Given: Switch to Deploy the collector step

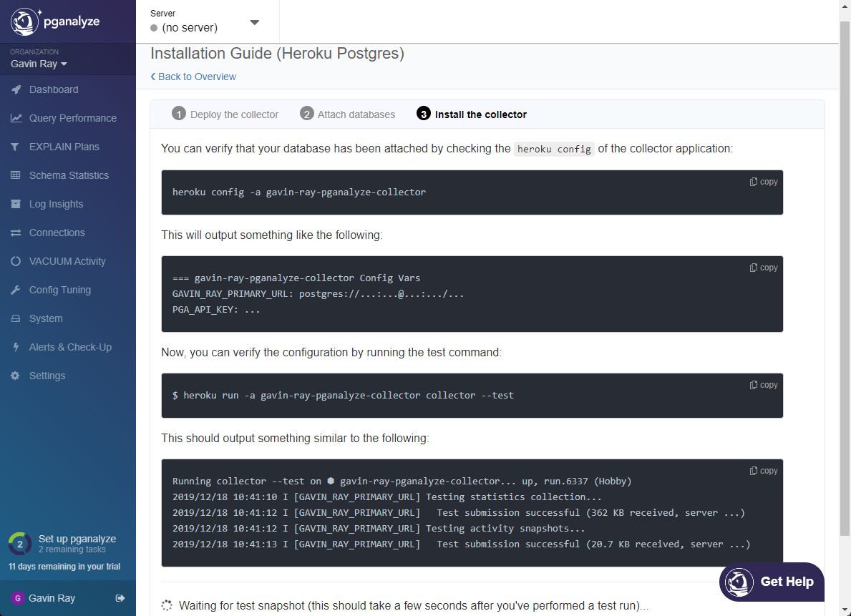Looking at the screenshot, I should point(225,114).
